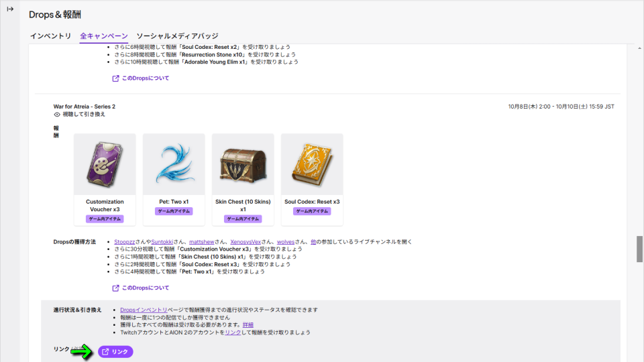
Task: Click ゲーム内アイテム badge under Customization Voucher
Action: tap(105, 219)
